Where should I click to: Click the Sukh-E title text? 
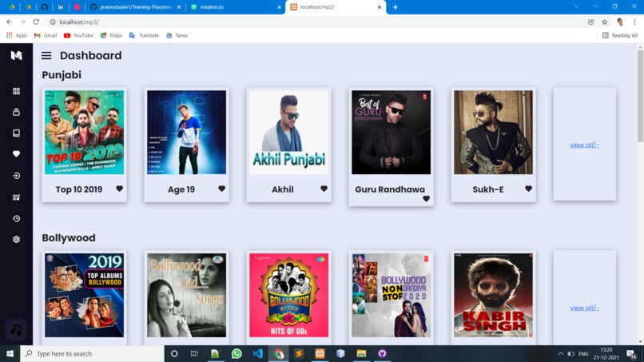point(488,189)
